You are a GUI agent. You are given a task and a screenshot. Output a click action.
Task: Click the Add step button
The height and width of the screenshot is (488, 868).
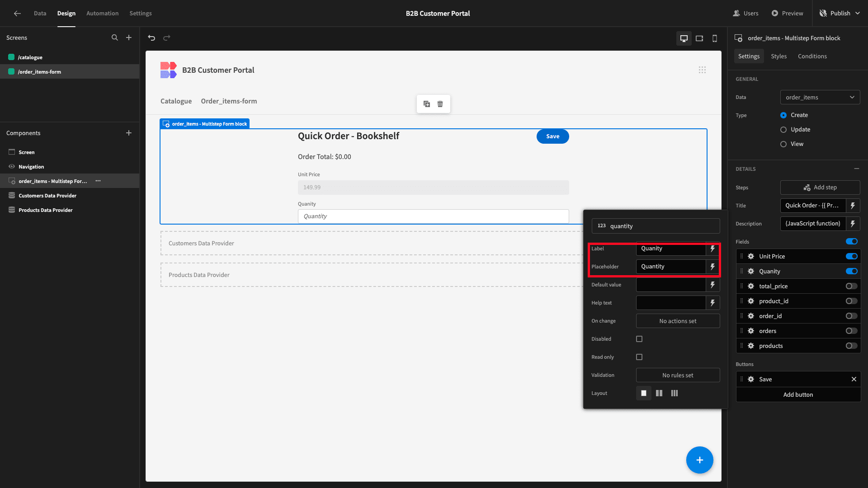point(820,188)
